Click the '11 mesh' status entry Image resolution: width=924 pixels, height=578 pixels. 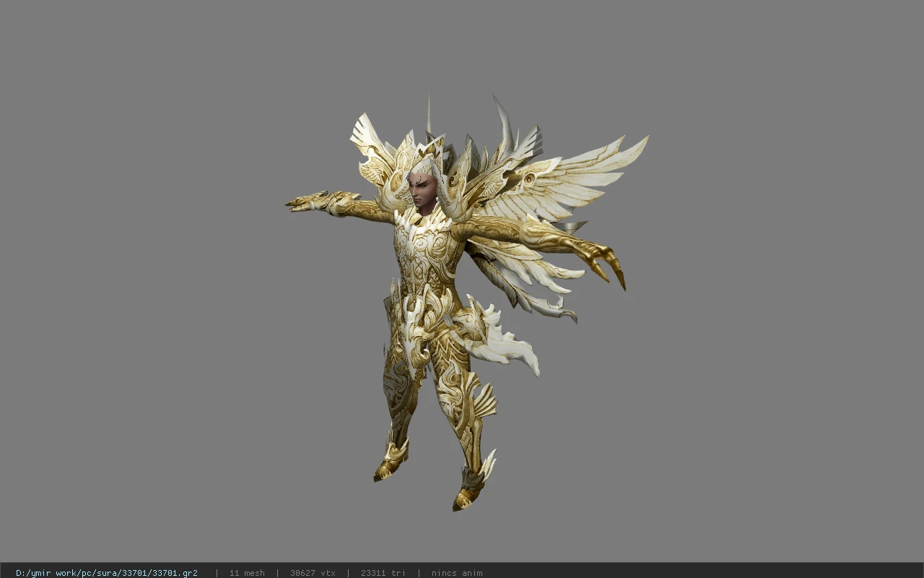(247, 573)
